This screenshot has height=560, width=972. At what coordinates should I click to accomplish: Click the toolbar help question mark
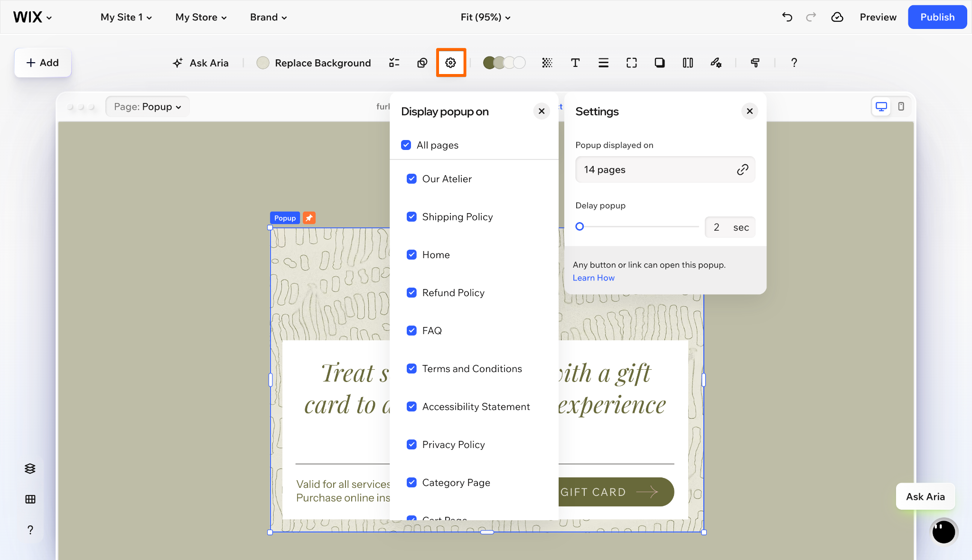794,63
